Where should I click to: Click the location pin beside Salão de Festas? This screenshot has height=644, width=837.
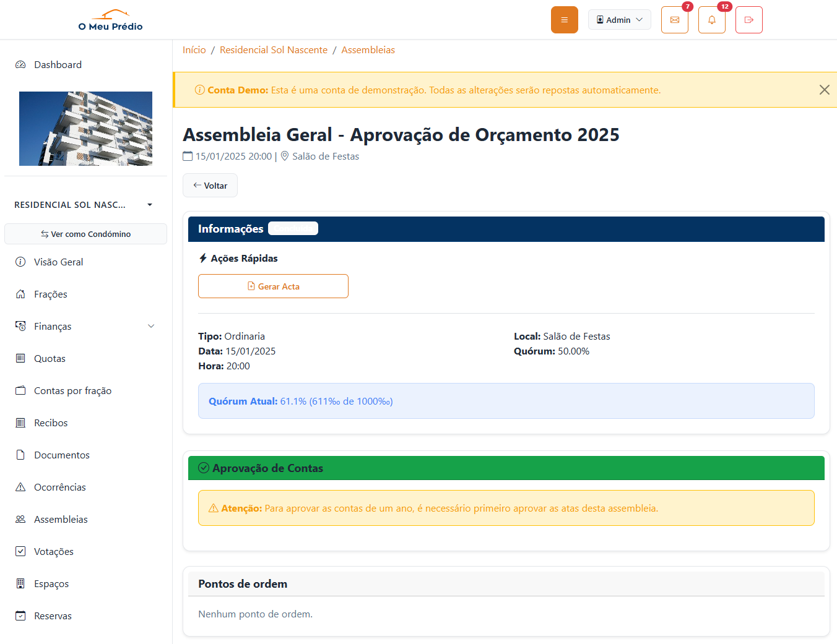pos(284,156)
